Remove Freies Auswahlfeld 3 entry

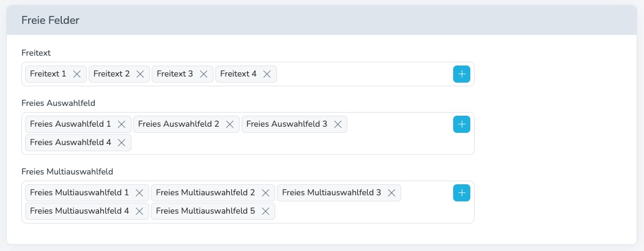point(337,124)
